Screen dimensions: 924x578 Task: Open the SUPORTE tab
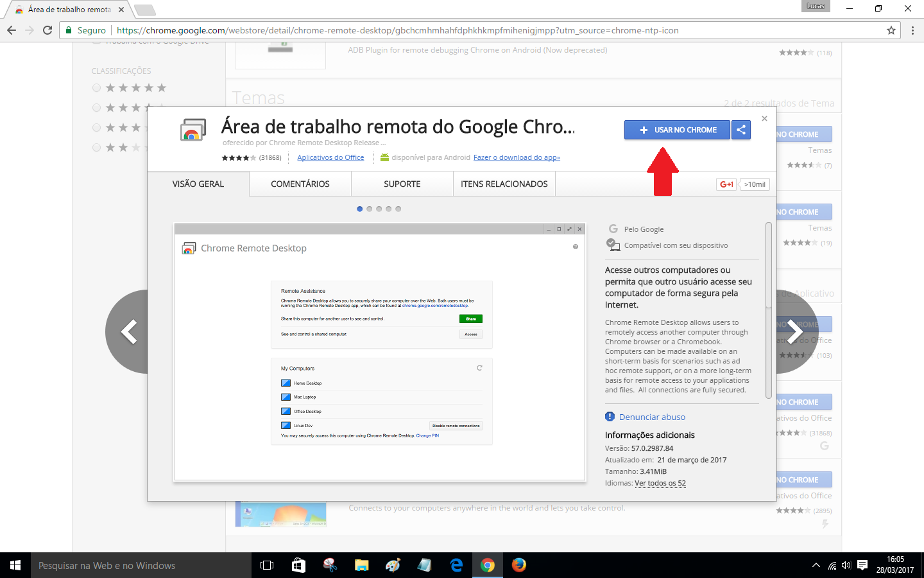402,184
